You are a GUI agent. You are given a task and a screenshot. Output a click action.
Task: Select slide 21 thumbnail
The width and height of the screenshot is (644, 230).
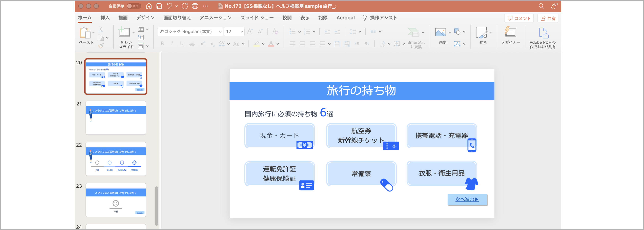pyautogui.click(x=116, y=118)
